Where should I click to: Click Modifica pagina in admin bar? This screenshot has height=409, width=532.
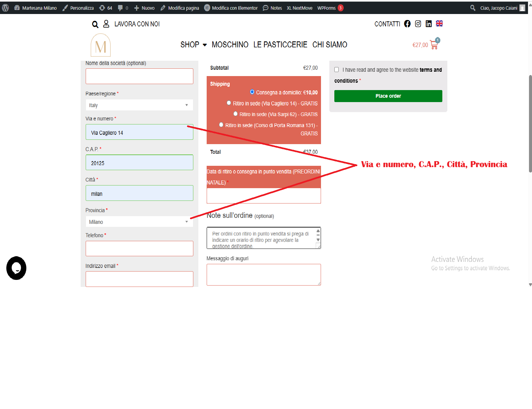pos(180,8)
